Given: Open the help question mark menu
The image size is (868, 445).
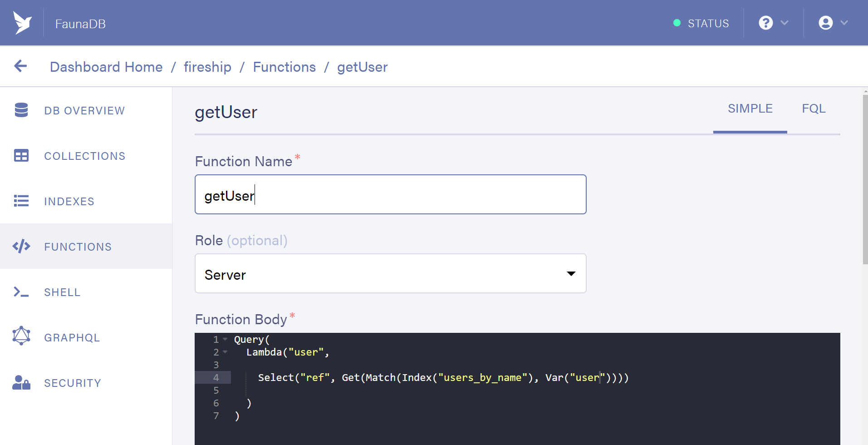Looking at the screenshot, I should point(773,23).
